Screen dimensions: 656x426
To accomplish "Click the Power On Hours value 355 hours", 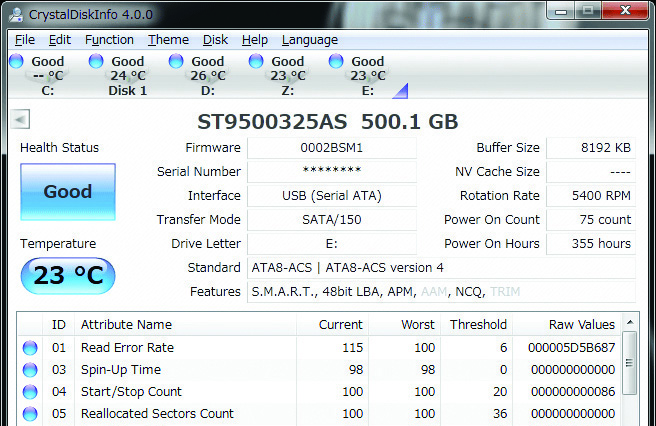I will tap(591, 244).
